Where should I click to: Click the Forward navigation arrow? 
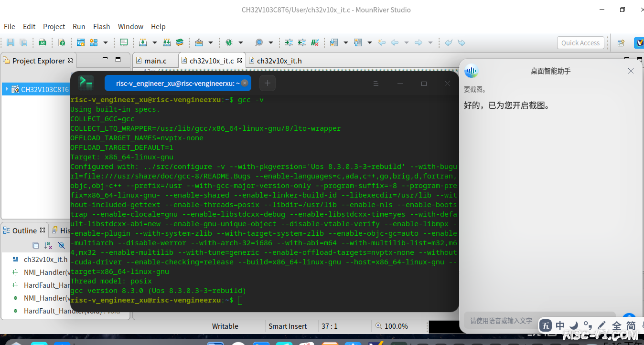pos(419,42)
